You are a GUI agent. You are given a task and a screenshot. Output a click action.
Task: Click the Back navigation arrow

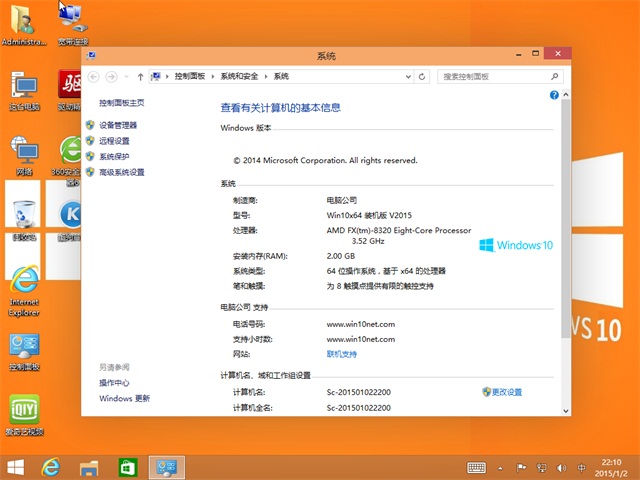point(94,76)
